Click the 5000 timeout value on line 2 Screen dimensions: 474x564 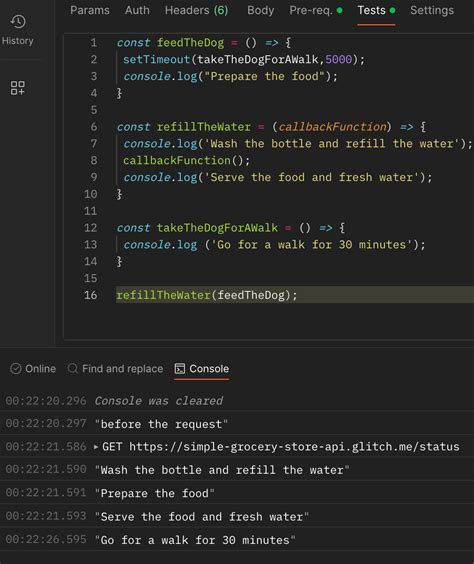338,59
